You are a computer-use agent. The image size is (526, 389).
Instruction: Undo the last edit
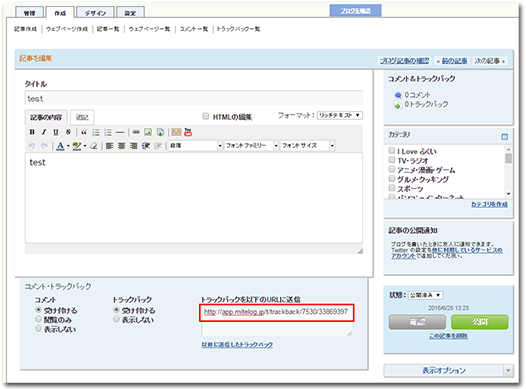pos(32,146)
